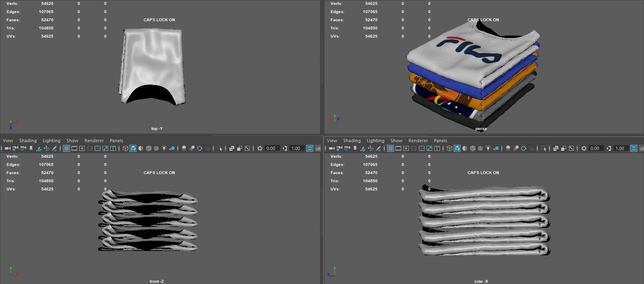The image size is (644, 284).
Task: Click Wireframe on Shaded icon in front view toolbar
Action: [149, 148]
